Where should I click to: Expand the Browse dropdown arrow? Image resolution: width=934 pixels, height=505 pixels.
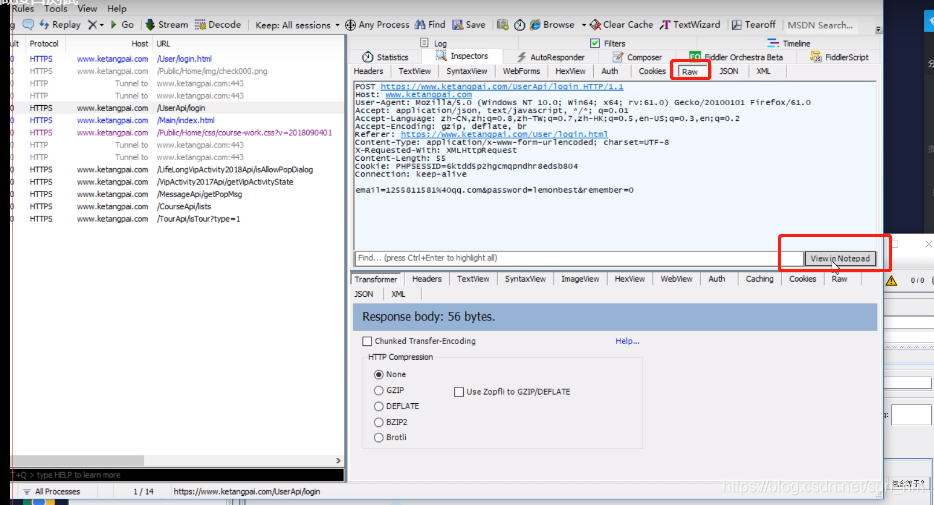pyautogui.click(x=583, y=25)
